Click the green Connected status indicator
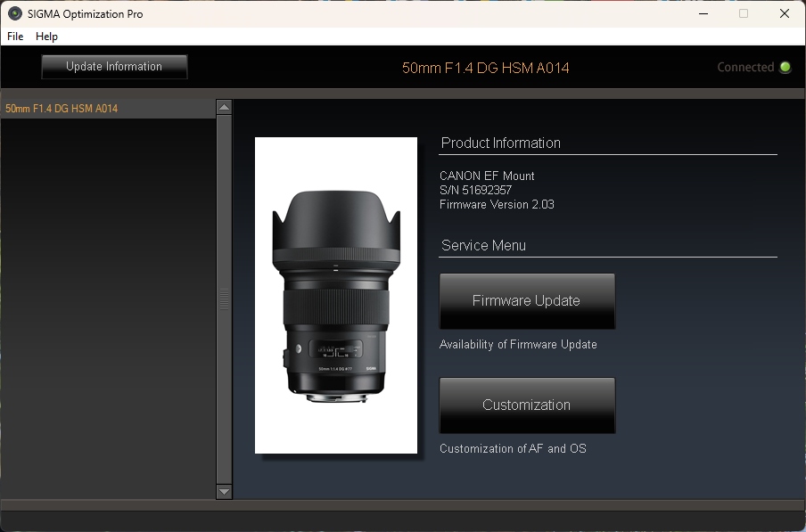The height and width of the screenshot is (532, 806). (787, 67)
